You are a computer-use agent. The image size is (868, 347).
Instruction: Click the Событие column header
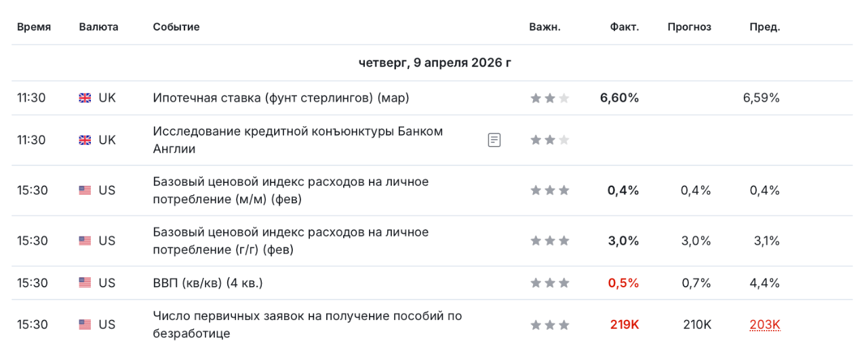click(x=176, y=27)
